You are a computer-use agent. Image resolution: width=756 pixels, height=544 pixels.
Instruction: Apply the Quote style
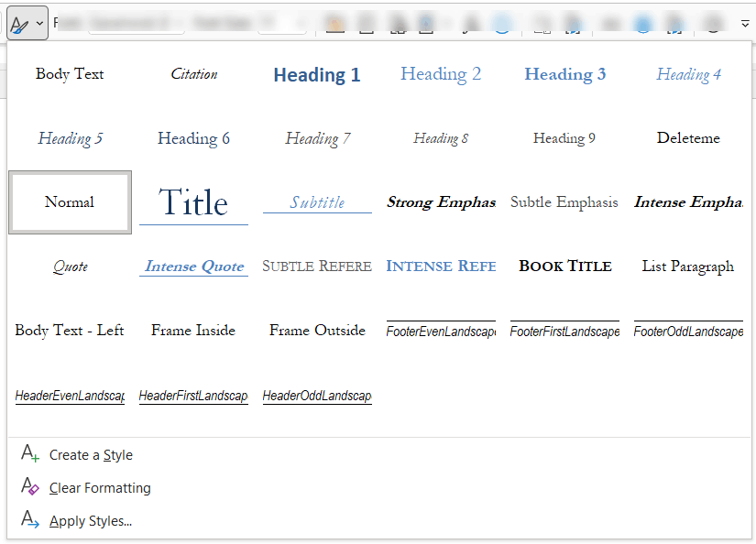70,267
